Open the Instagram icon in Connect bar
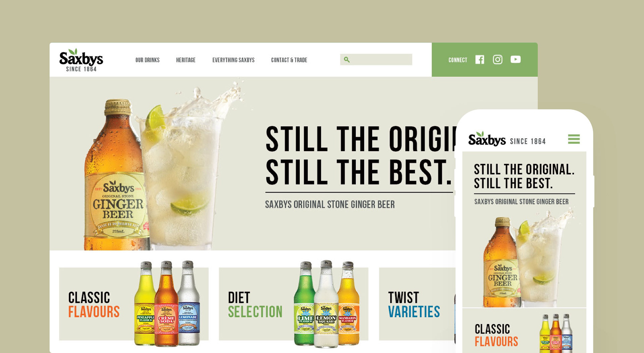 coord(497,59)
